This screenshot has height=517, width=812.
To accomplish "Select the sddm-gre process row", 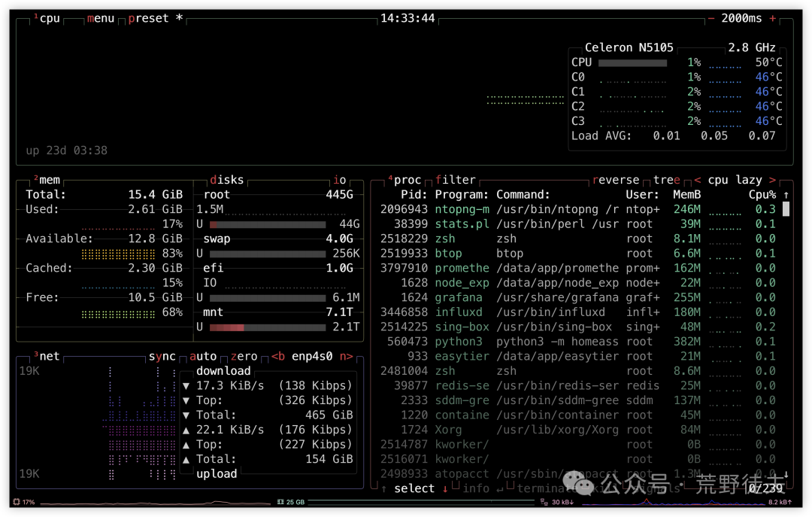I will pos(578,400).
